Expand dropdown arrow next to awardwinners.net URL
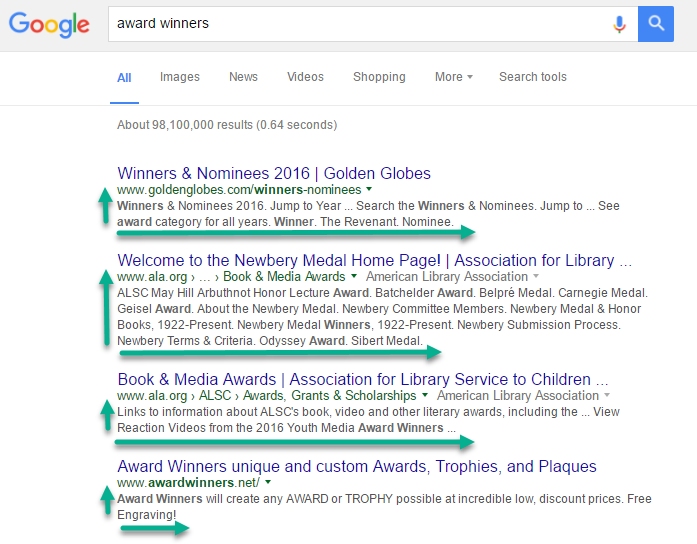 (x=268, y=482)
